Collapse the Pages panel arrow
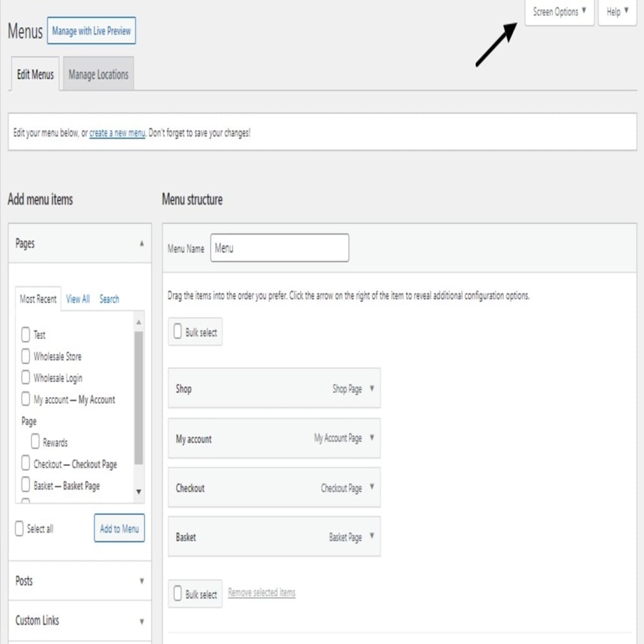 click(x=142, y=243)
